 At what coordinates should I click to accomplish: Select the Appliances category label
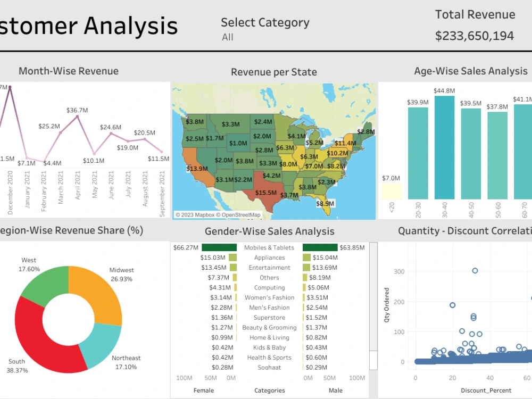[269, 257]
